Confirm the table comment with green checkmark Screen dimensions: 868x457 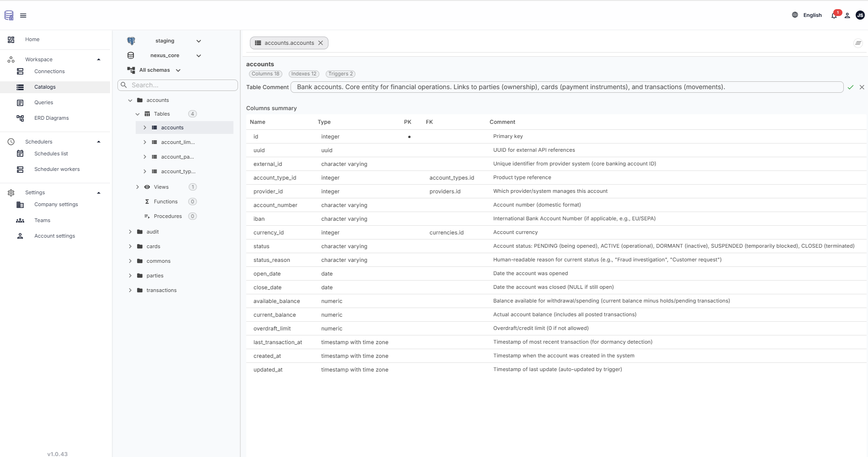(851, 87)
